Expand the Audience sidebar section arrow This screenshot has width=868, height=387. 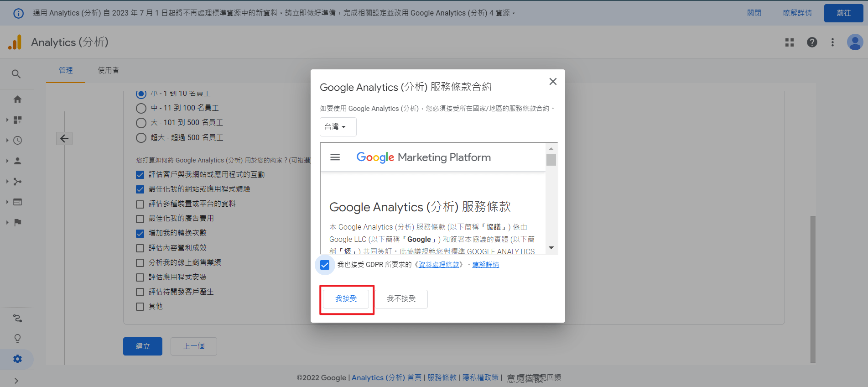pyautogui.click(x=7, y=161)
